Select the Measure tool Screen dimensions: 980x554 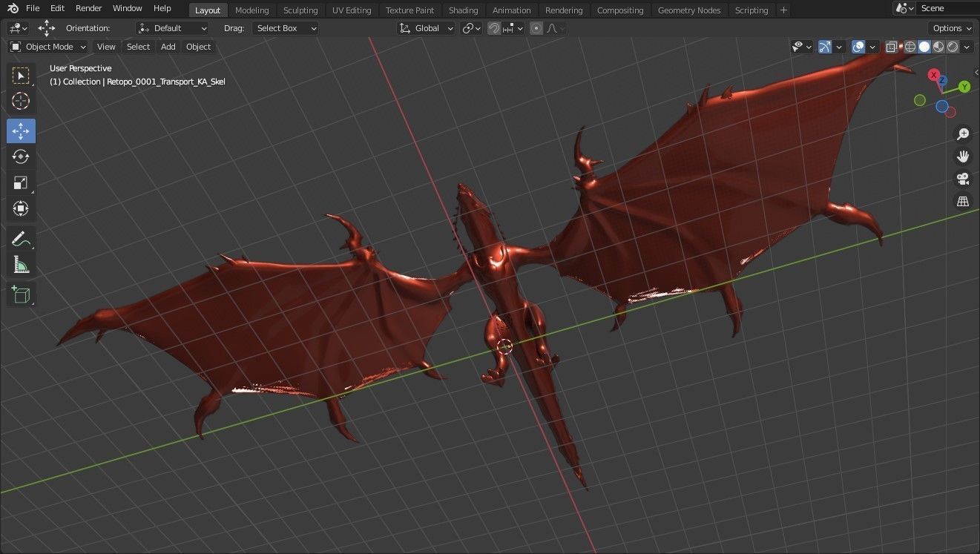click(21, 265)
